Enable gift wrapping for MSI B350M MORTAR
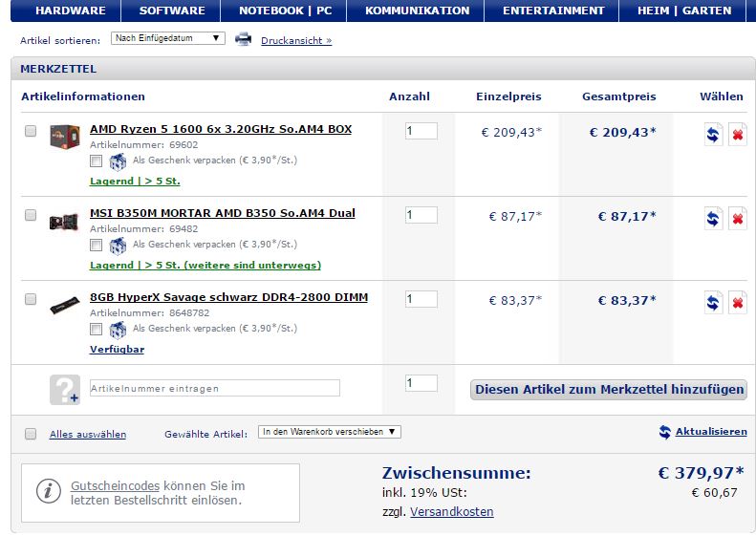The image size is (756, 536). (x=96, y=245)
